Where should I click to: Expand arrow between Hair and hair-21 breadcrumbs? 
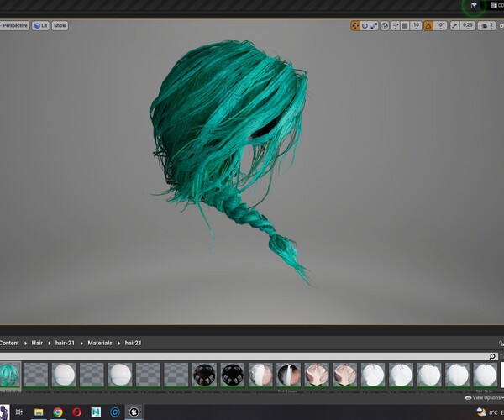pos(50,344)
